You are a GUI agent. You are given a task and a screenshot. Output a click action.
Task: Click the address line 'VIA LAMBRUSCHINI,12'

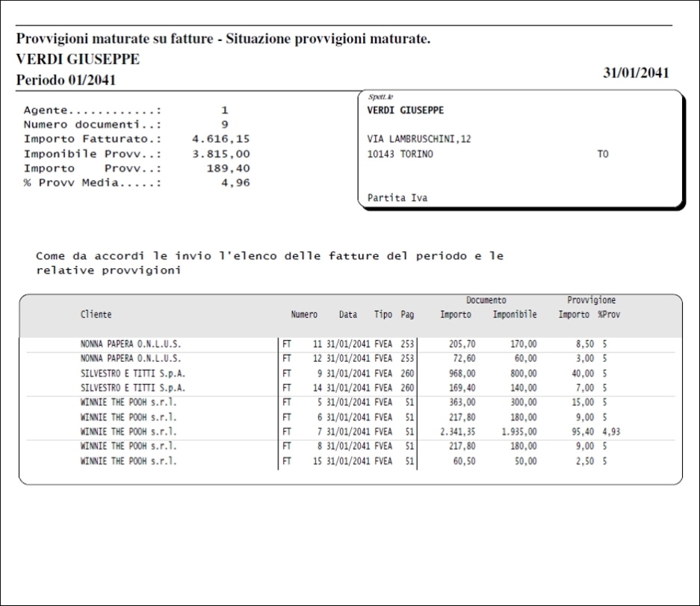coord(419,139)
